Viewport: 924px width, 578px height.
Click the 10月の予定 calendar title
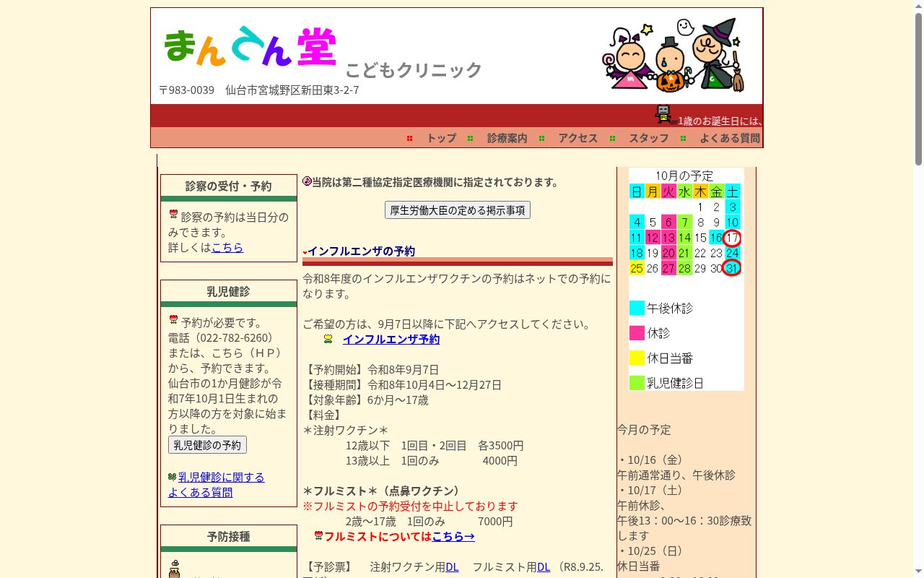click(x=684, y=176)
